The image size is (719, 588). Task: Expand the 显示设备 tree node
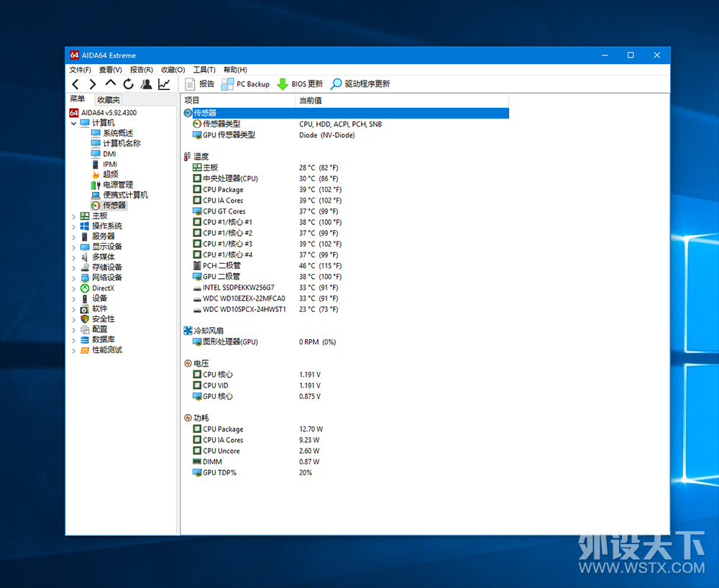pyautogui.click(x=73, y=247)
